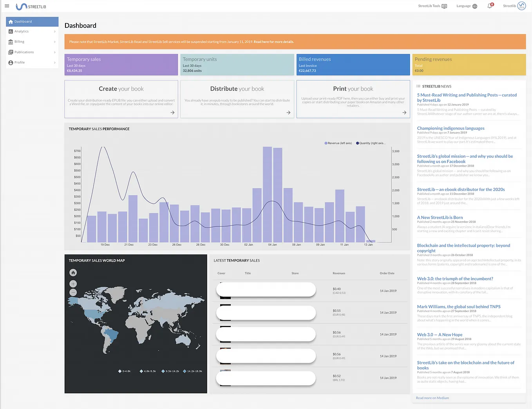Click the Billing bank icon

[11, 42]
